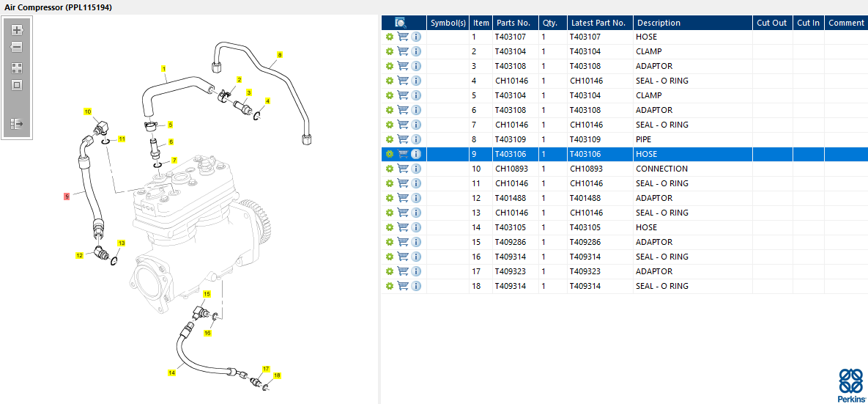This screenshot has height=404, width=868.
Task: Click the PIPE description in row 8
Action: coord(693,139)
